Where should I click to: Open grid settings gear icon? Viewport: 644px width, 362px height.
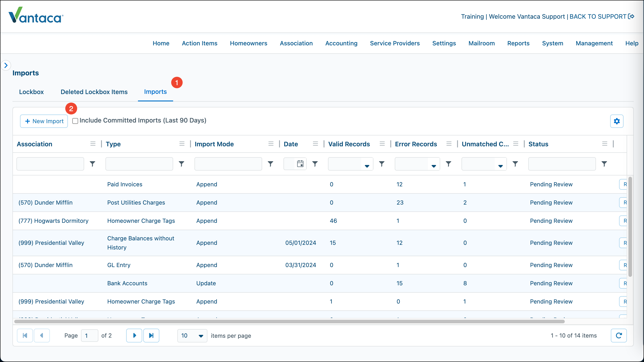pyautogui.click(x=616, y=121)
